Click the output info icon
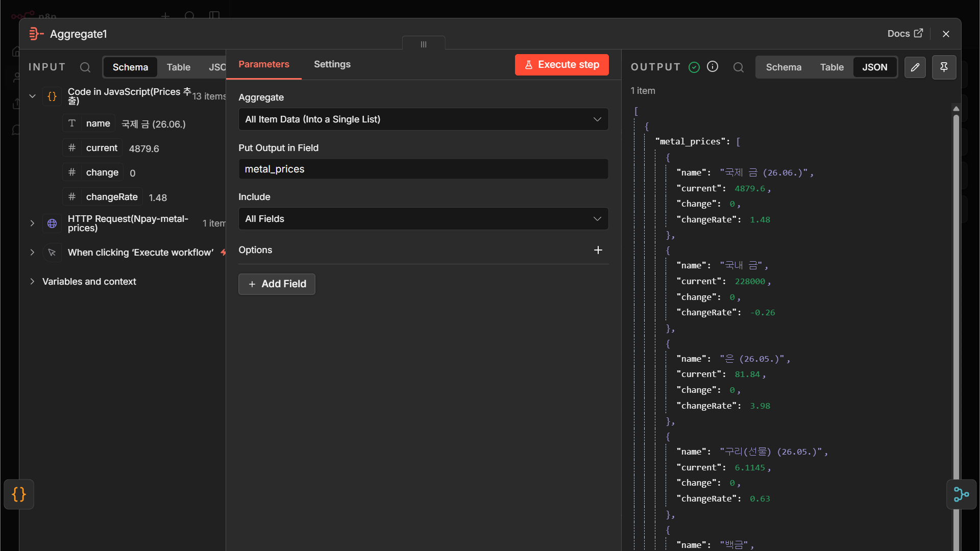The width and height of the screenshot is (980, 551). [713, 67]
